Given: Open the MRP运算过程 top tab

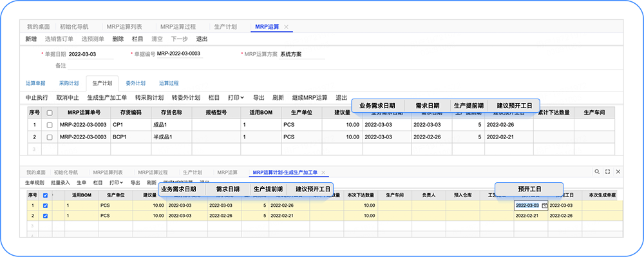Looking at the screenshot, I should (x=178, y=26).
